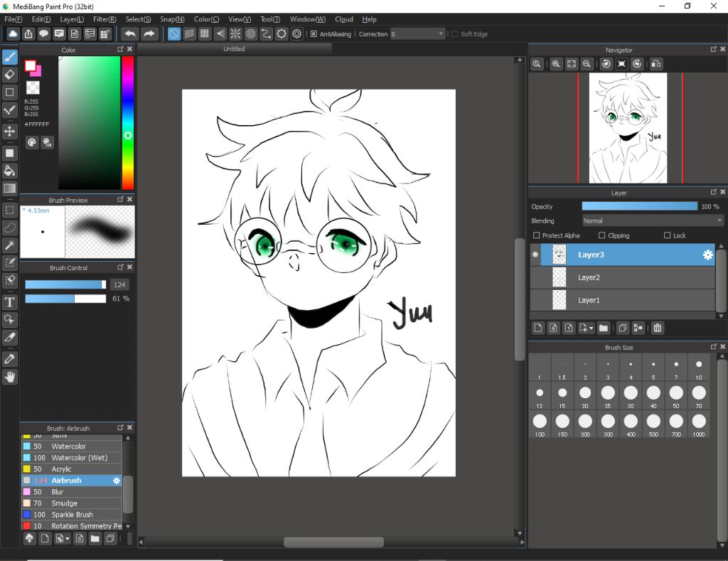This screenshot has width=728, height=561.
Task: Enable the Clipping checkbox
Action: coord(601,235)
